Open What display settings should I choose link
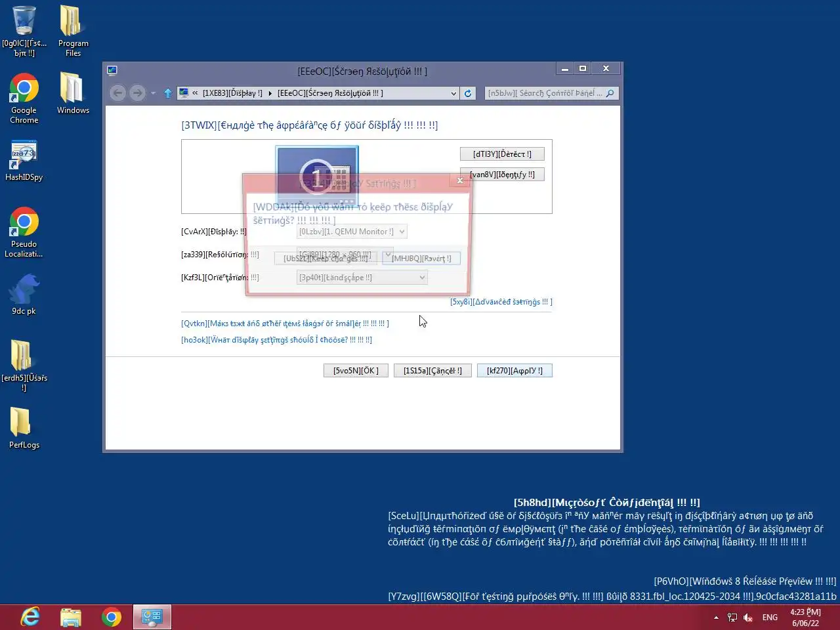840x630 pixels. 276,340
